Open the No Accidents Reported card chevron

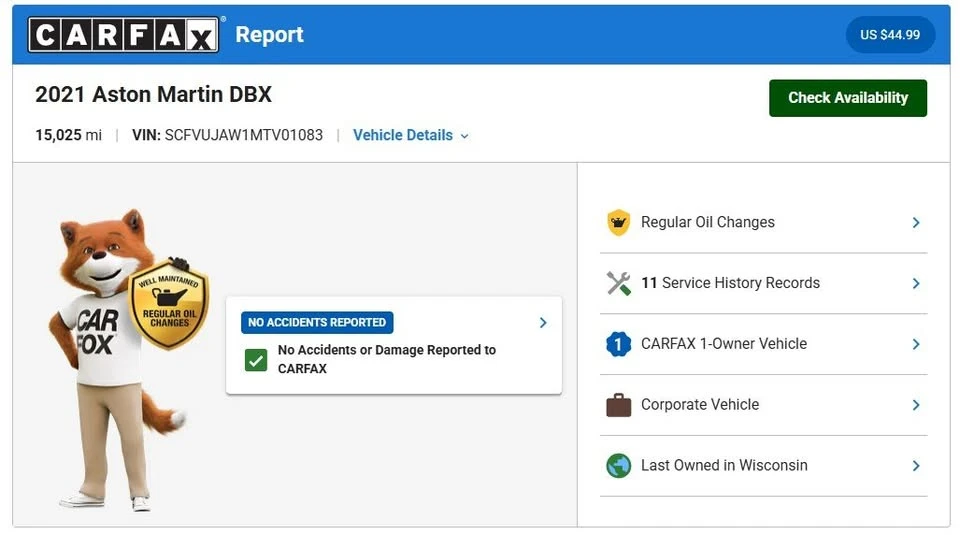coord(543,323)
